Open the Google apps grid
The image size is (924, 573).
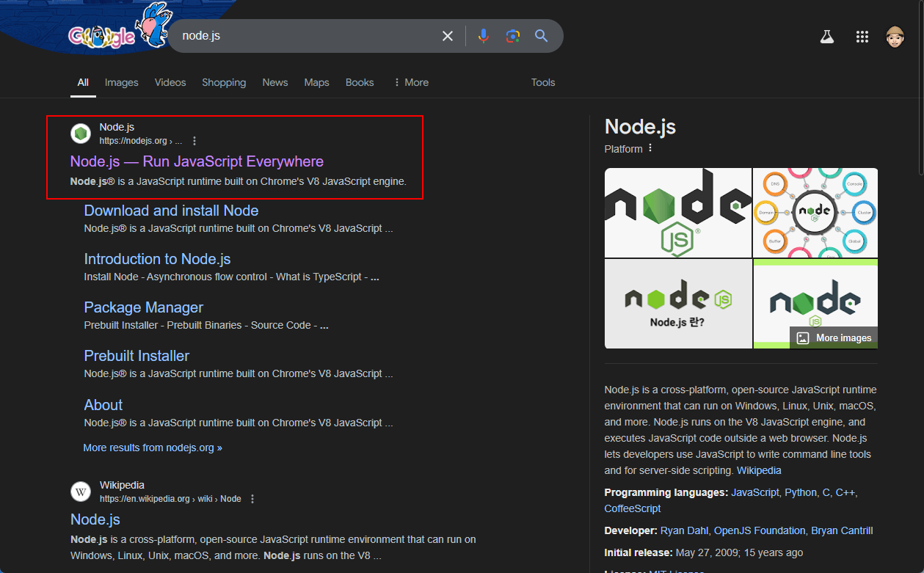coord(862,37)
